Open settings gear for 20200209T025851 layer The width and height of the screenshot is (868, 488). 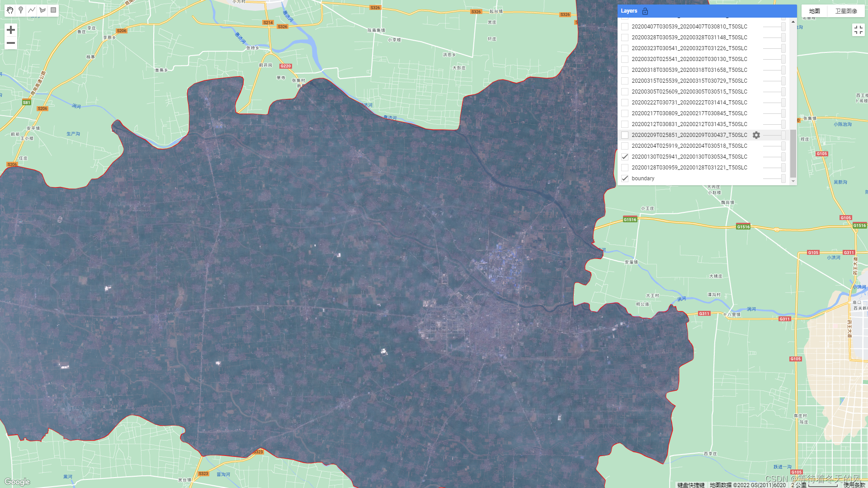point(756,135)
